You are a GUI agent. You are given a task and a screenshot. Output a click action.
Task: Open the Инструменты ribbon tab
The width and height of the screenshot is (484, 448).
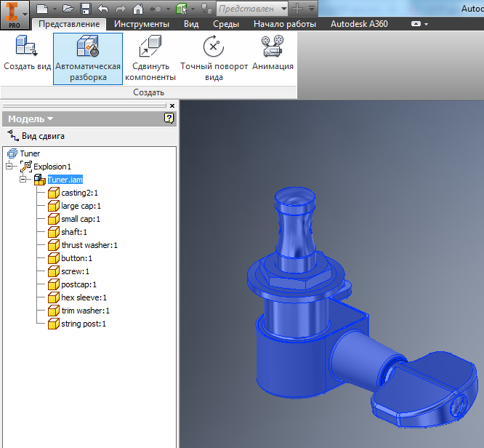pyautogui.click(x=142, y=24)
